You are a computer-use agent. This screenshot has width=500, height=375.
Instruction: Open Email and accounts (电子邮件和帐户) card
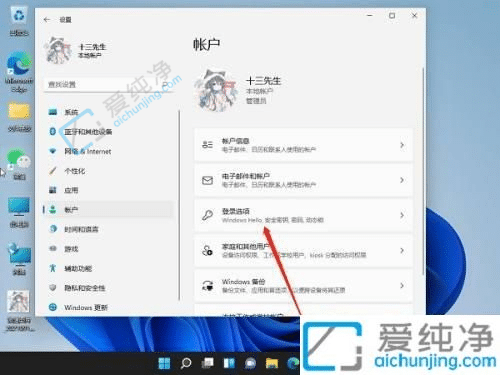tap(303, 180)
